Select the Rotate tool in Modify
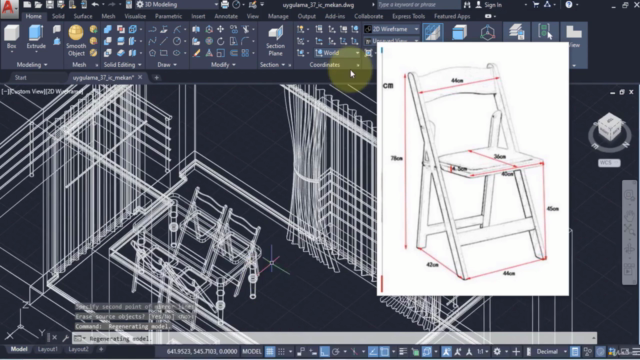Screen dimensions: 640x360 tap(220, 41)
